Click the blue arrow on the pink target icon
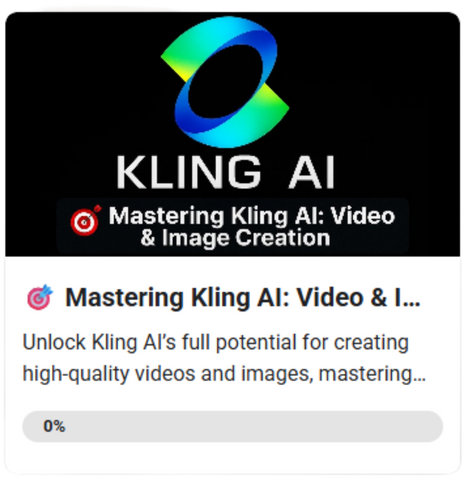This screenshot has height=490, width=470. (47, 290)
